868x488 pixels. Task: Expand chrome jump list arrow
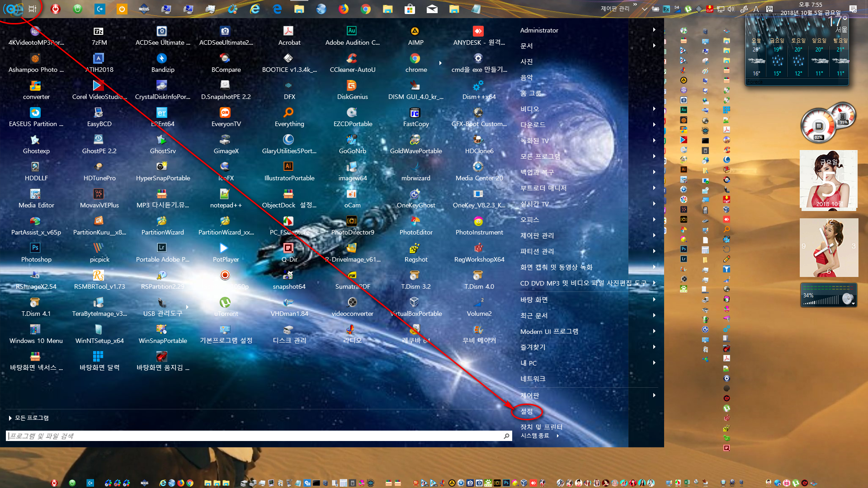tap(440, 63)
